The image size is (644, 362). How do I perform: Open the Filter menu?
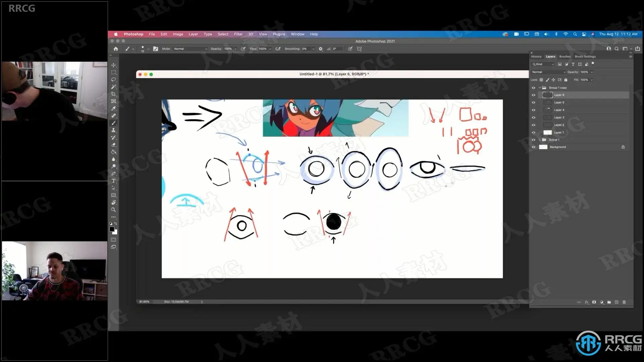point(238,34)
